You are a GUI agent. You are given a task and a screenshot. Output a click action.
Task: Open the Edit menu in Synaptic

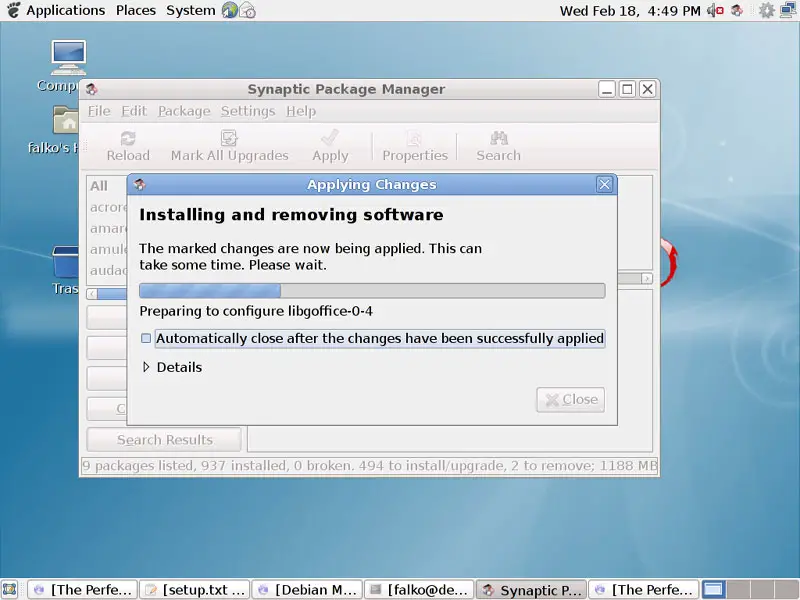coord(134,111)
